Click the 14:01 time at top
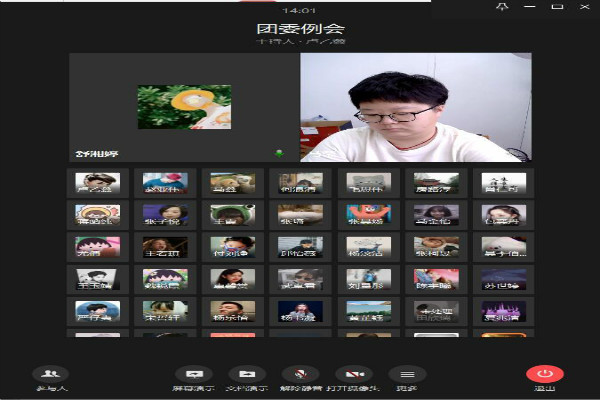The width and height of the screenshot is (600, 400). pyautogui.click(x=299, y=10)
